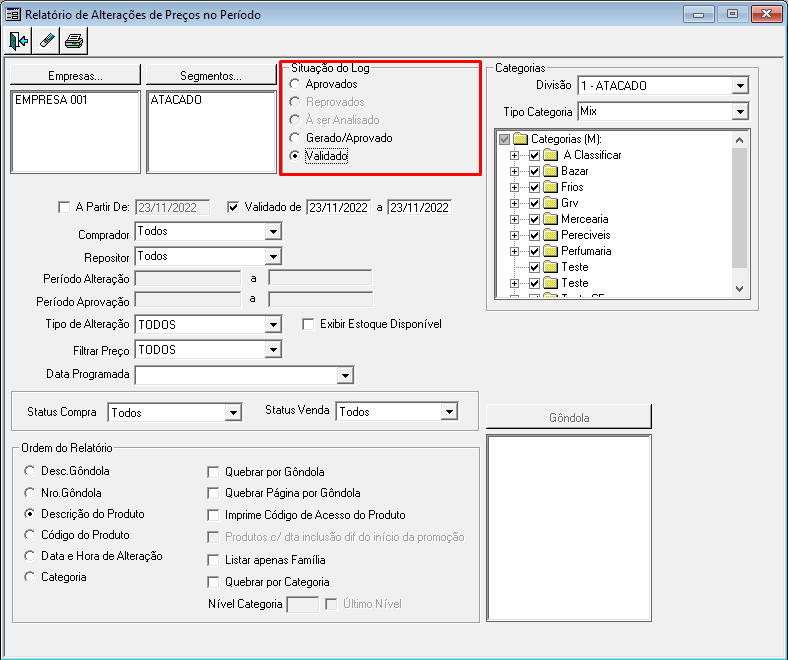Click the Categorias (M) root folder icon

[x=521, y=139]
